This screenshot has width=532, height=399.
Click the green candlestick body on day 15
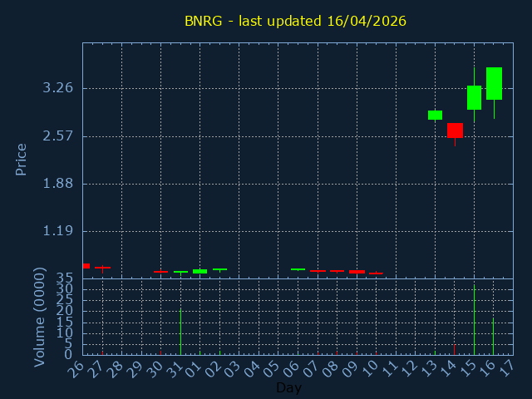(x=474, y=97)
